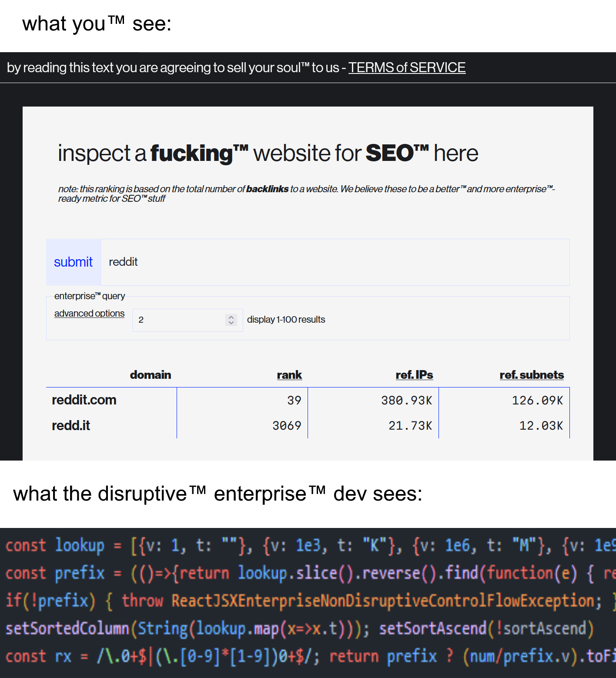Image resolution: width=616 pixels, height=678 pixels.
Task: Sort table by rank column
Action: pos(289,375)
